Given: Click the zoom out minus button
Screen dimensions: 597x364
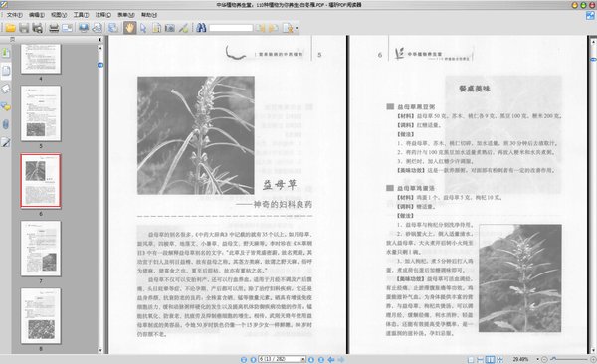Looking at the screenshot, I should click(544, 359).
